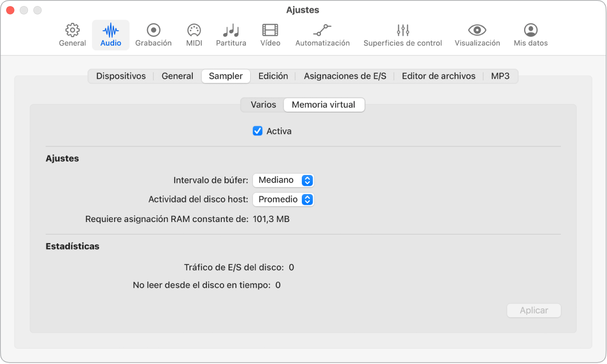Open Actividad del disco host dropdown
This screenshot has width=607, height=364.
283,200
